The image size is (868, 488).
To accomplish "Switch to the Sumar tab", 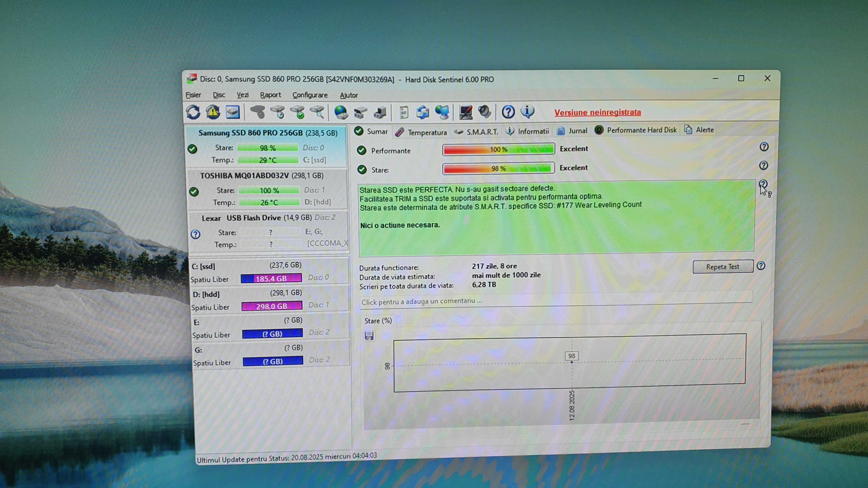I will pos(372,131).
